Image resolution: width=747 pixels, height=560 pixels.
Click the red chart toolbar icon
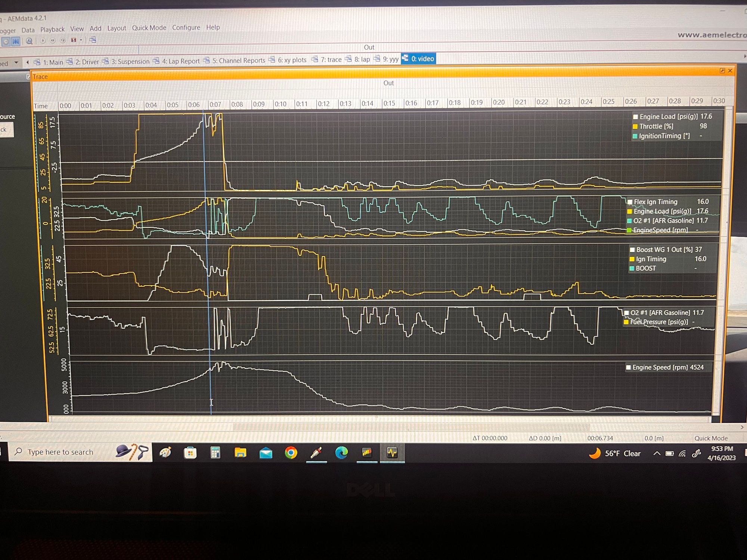click(x=74, y=40)
